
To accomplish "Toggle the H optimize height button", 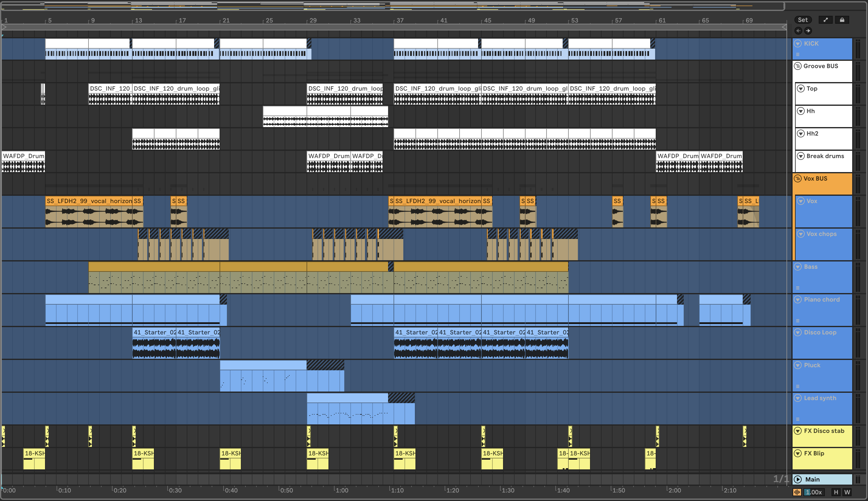I will (x=836, y=492).
